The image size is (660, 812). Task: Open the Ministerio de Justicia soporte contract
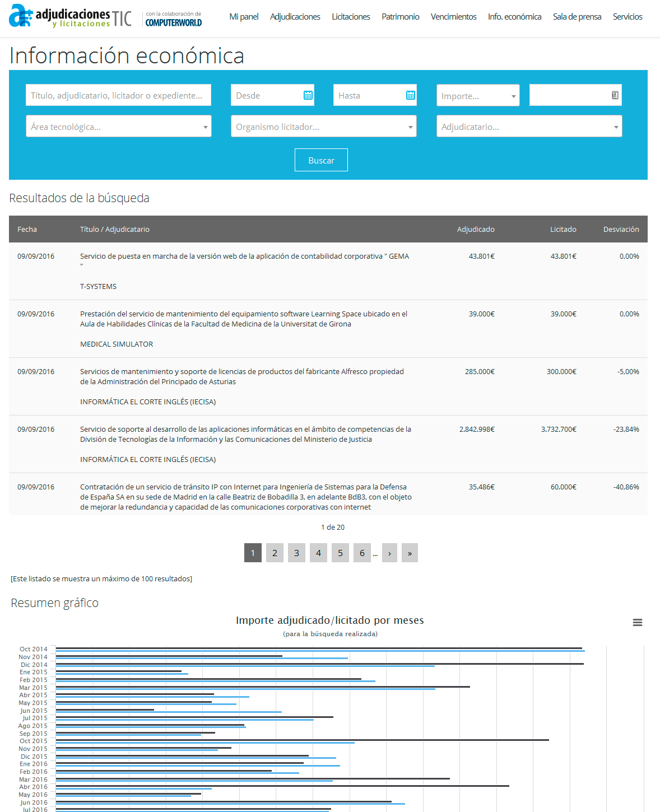(x=245, y=434)
